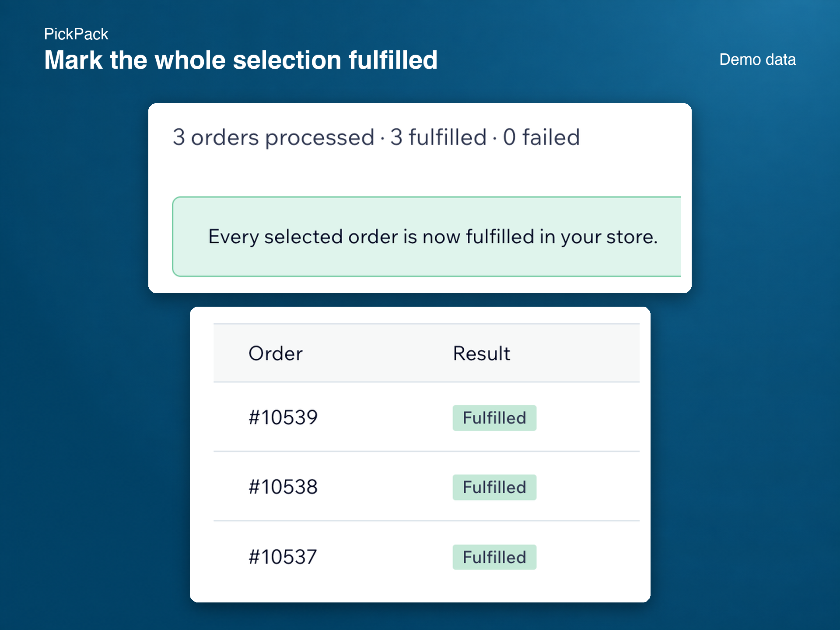Click the Fulfilled badge for order #10537
Screen dimensions: 840x630
point(494,557)
